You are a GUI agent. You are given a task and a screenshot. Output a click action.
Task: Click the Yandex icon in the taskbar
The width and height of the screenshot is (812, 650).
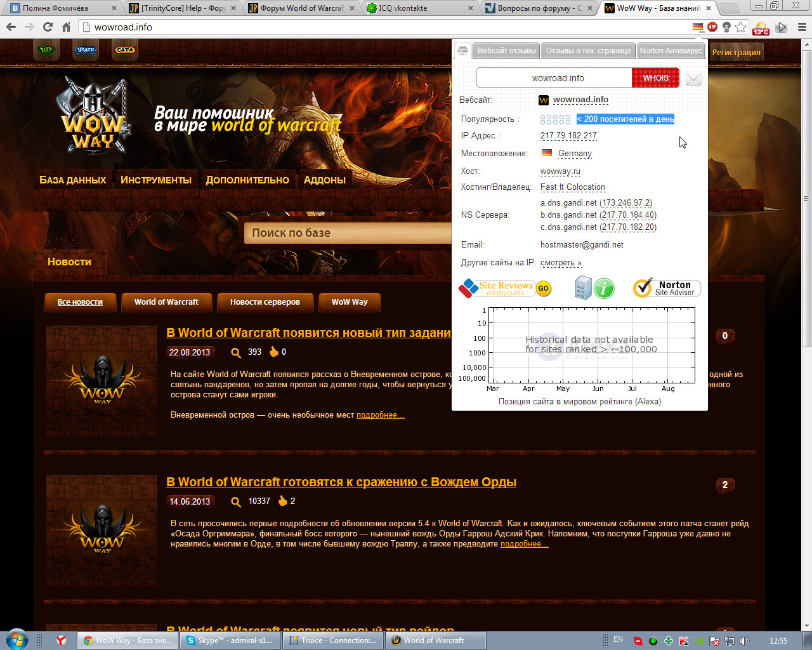62,640
